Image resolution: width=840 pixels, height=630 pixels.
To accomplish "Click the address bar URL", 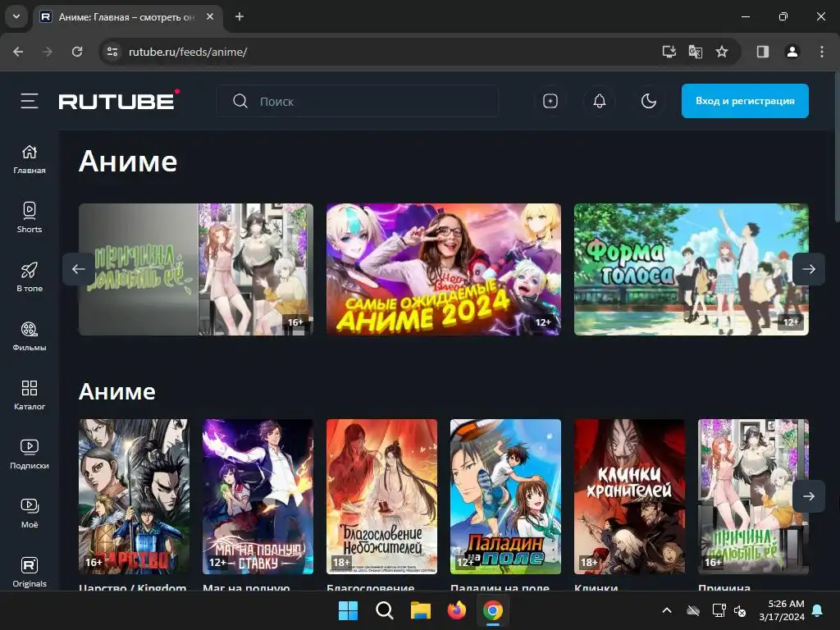I will [188, 52].
